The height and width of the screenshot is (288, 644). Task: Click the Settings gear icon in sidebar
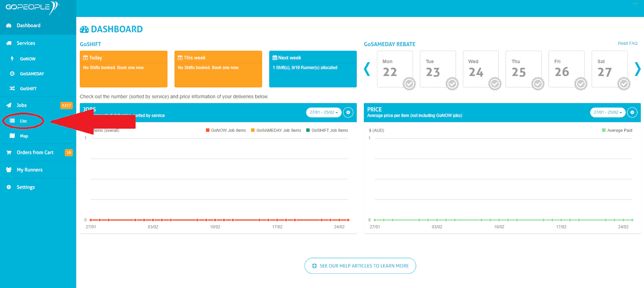(9, 187)
